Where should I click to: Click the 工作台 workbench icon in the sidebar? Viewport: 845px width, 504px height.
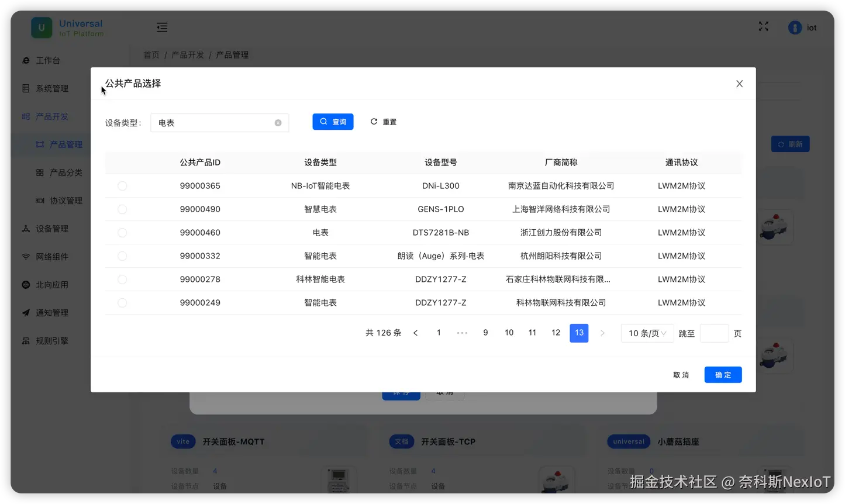(25, 60)
